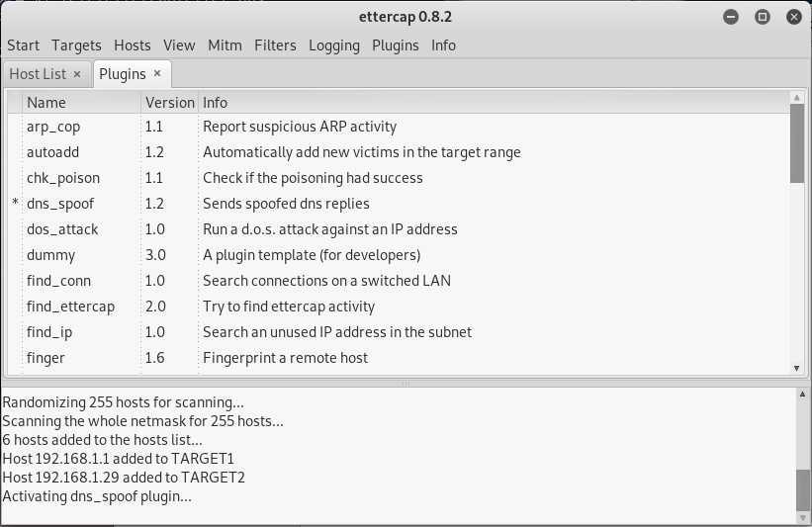This screenshot has height=527, width=812.
Task: Open the Plugins menu
Action: 395,45
